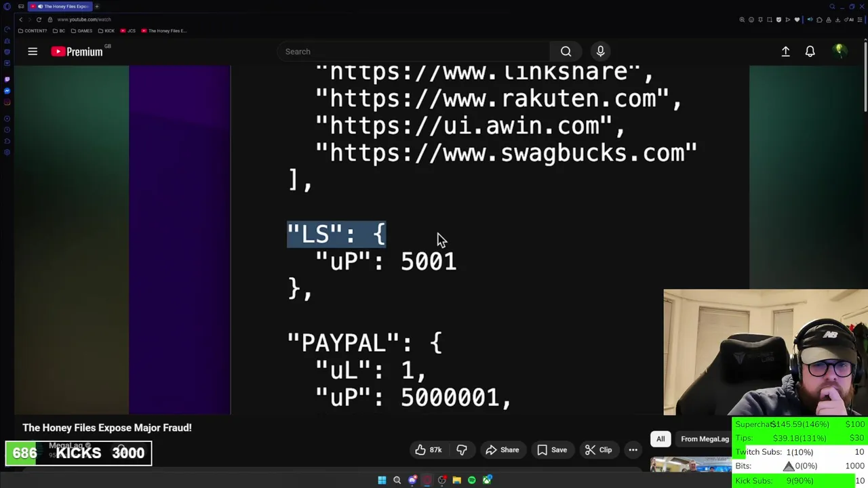Switch to The Honey Files browser tab
This screenshot has height=488, width=868.
tap(60, 6)
